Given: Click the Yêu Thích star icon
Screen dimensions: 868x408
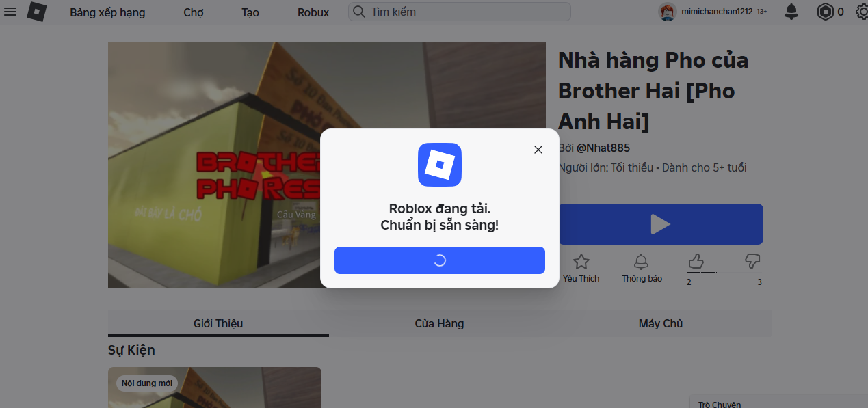Looking at the screenshot, I should (x=581, y=260).
